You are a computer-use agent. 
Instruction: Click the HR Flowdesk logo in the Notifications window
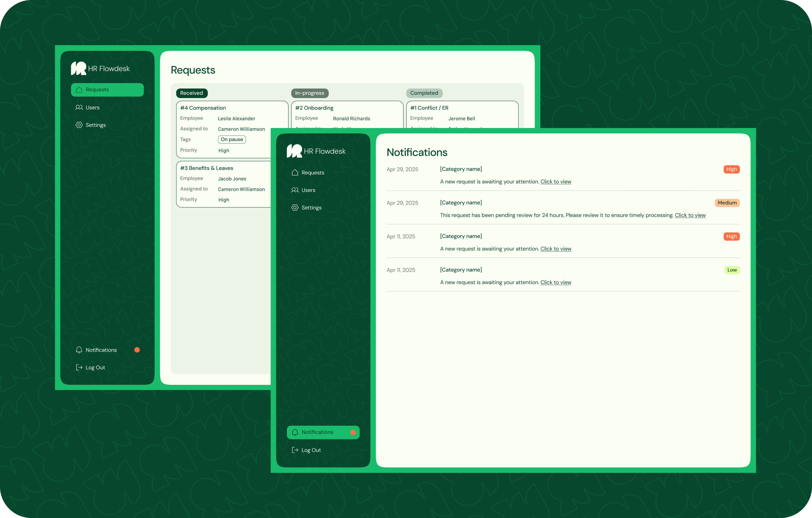[x=294, y=151]
